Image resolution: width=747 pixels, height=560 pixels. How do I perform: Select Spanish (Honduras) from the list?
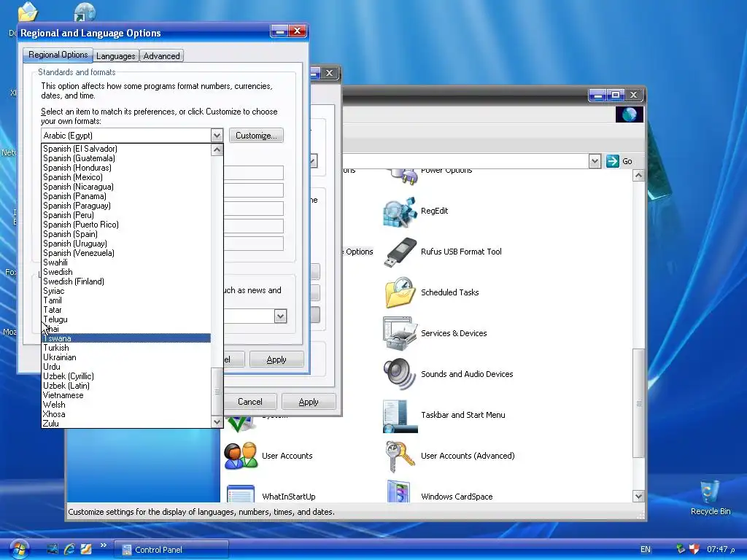click(x=126, y=168)
